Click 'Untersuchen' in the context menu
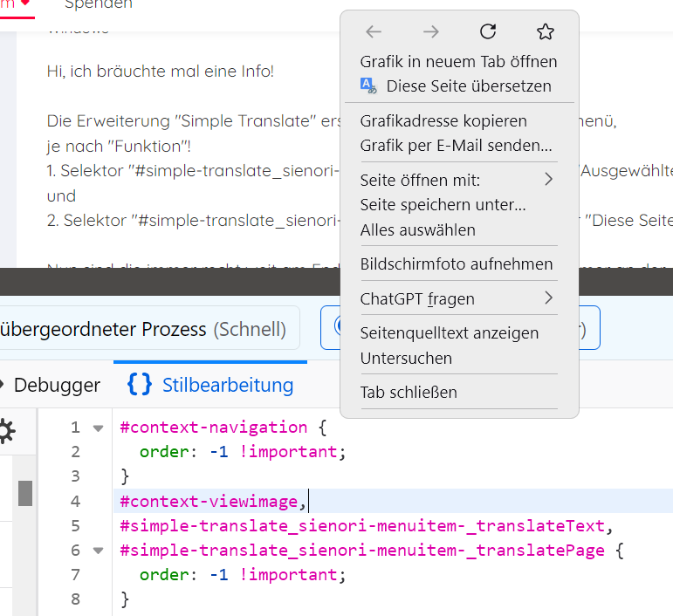The height and width of the screenshot is (616, 673). point(406,358)
